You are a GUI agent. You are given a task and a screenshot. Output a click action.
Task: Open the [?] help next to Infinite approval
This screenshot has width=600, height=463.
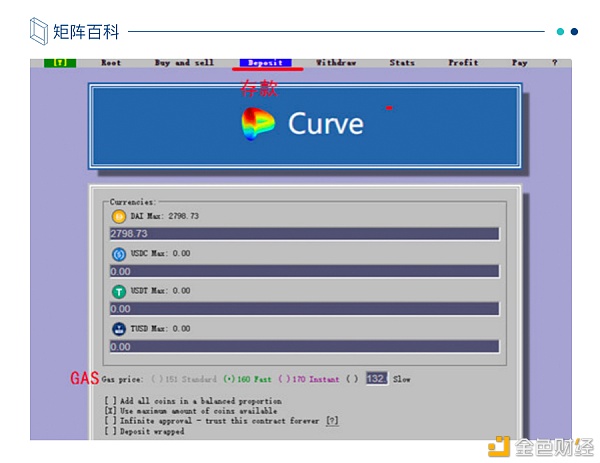(332, 421)
